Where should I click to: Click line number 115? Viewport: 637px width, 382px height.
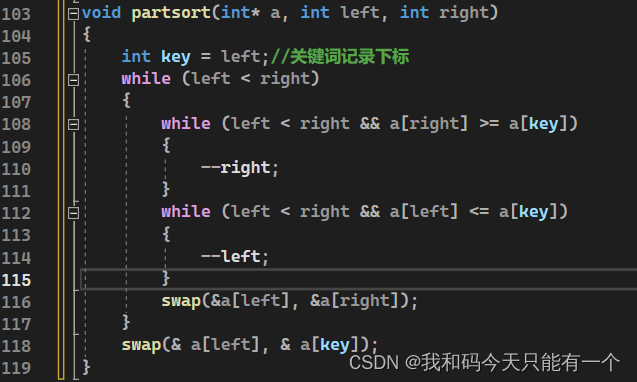(16, 280)
